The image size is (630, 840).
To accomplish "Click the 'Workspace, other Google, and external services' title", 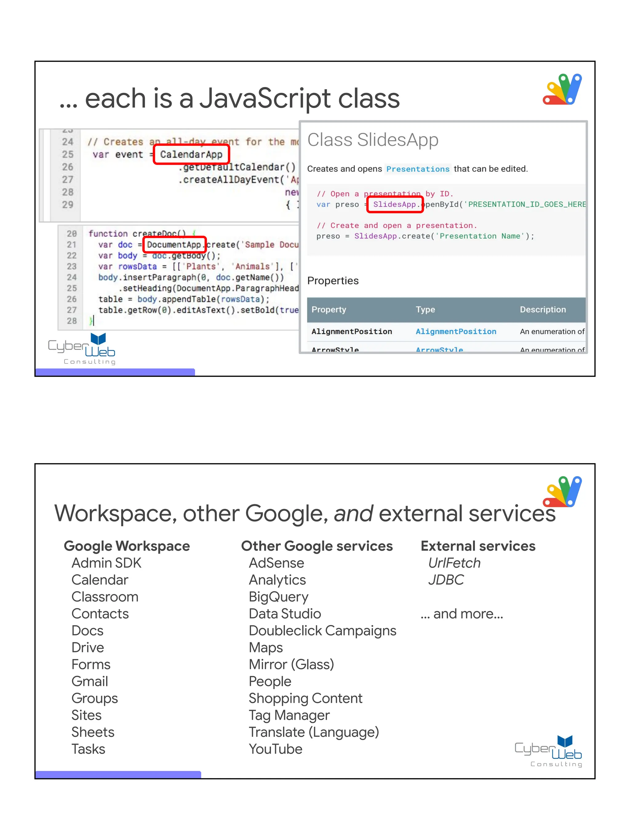I will pos(305,513).
